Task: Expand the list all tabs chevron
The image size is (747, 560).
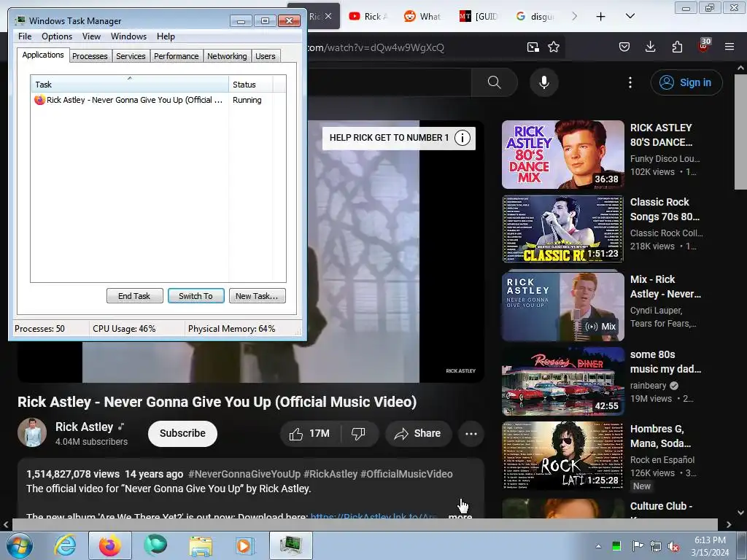Action: click(630, 17)
